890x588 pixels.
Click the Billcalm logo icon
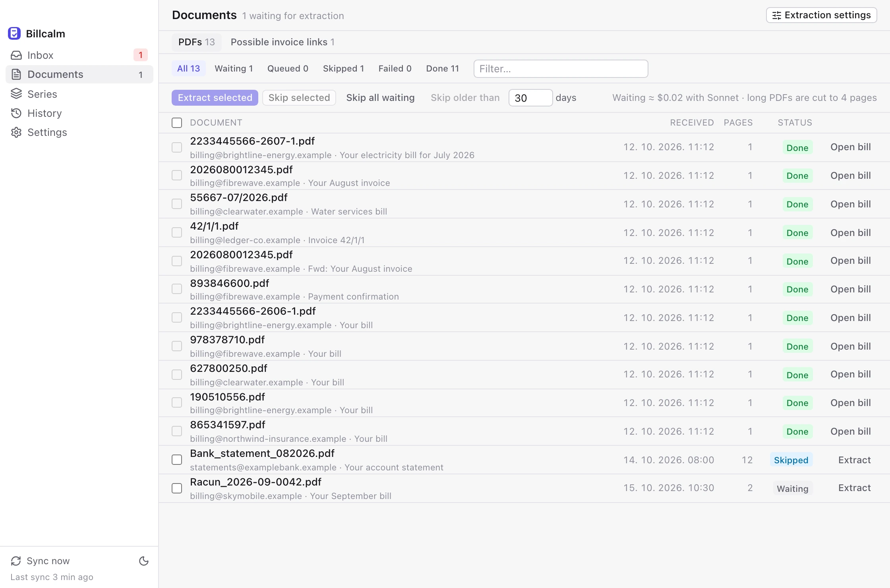coord(14,33)
